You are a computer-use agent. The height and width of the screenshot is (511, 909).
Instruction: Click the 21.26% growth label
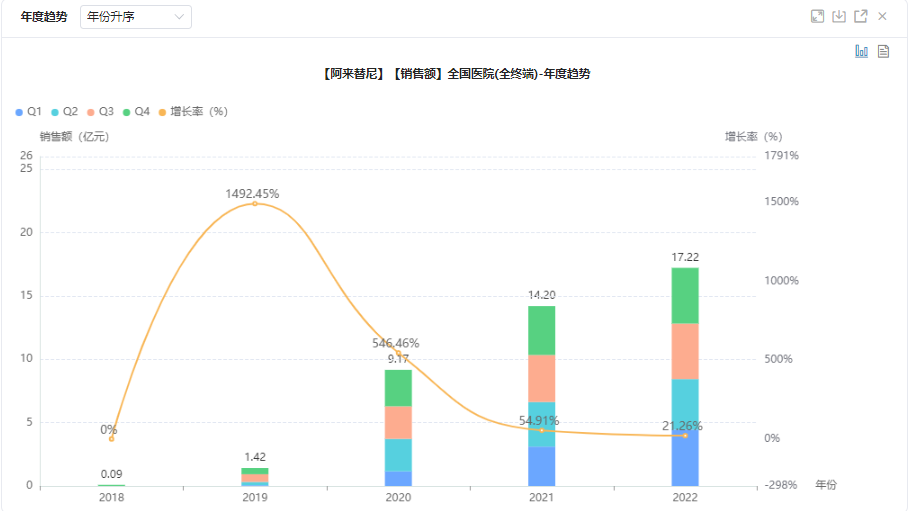coord(682,426)
